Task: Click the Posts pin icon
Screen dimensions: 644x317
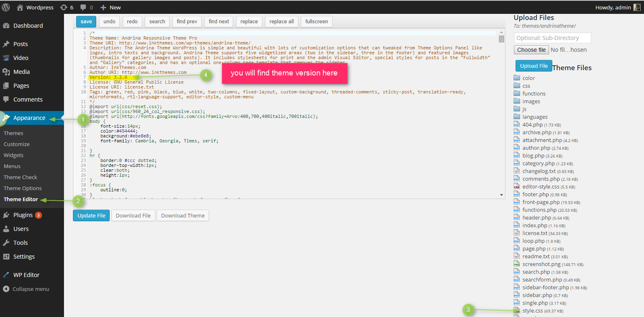Action: 6,44
